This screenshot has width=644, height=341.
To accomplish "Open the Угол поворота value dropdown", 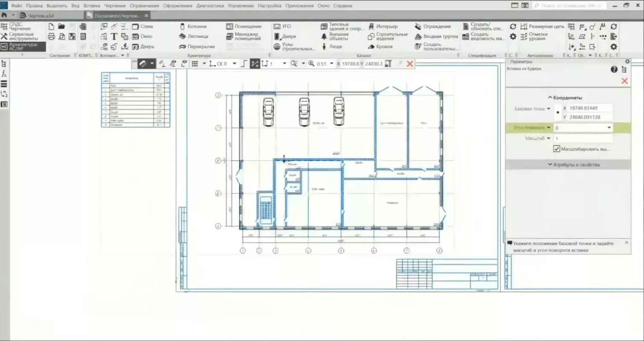I will point(609,127).
